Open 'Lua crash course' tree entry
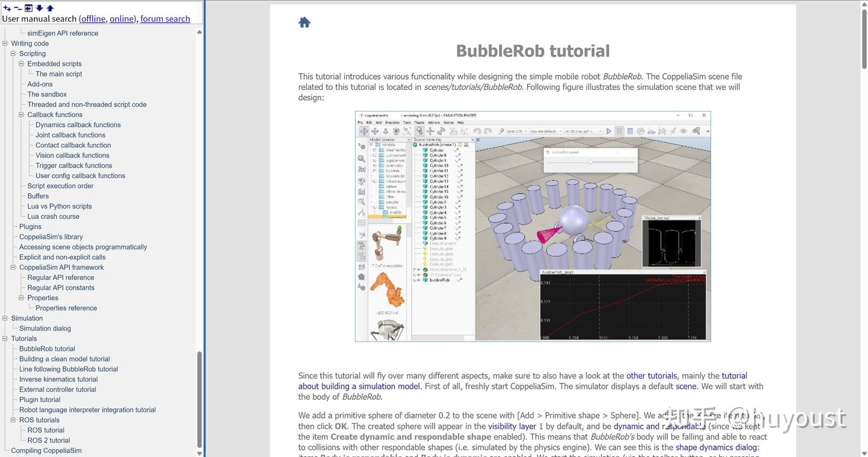This screenshot has height=457, width=868. click(53, 216)
